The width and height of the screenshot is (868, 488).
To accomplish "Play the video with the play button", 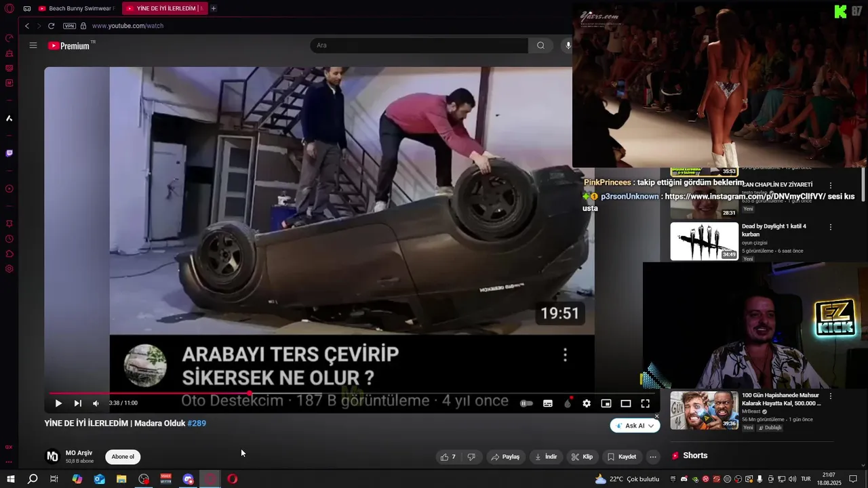I will (x=58, y=403).
